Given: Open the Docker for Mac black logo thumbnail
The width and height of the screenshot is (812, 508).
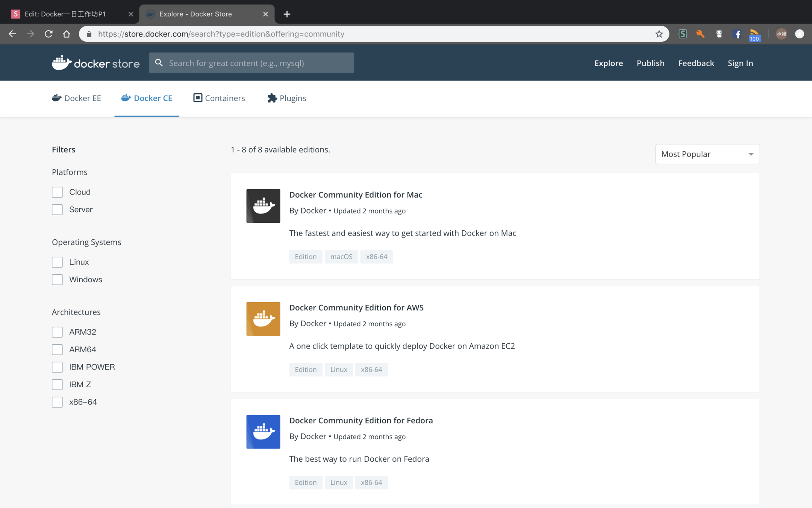Looking at the screenshot, I should pos(263,206).
